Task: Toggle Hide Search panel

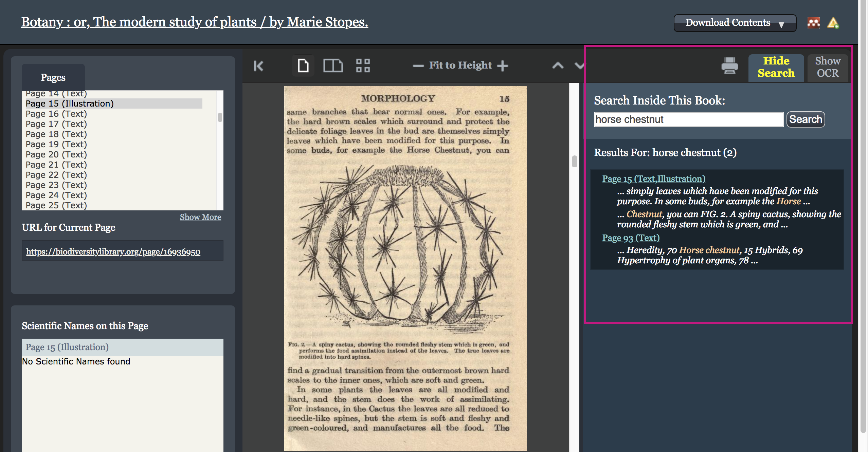Action: click(x=776, y=67)
